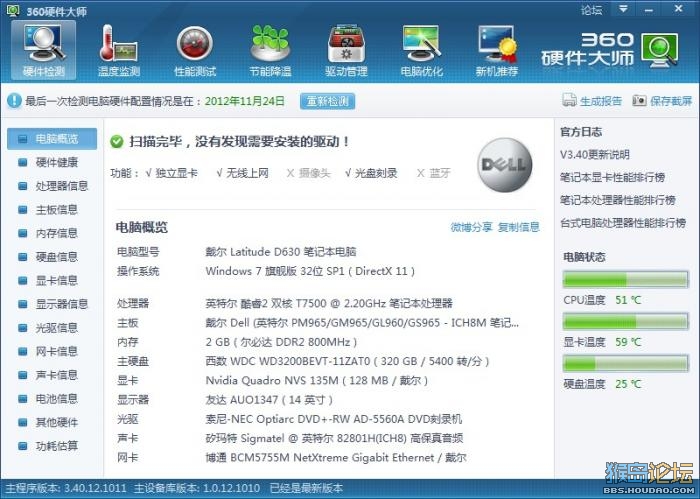The width and height of the screenshot is (700, 499).
Task: Open the 驱动管理 driver management
Action: (346, 50)
